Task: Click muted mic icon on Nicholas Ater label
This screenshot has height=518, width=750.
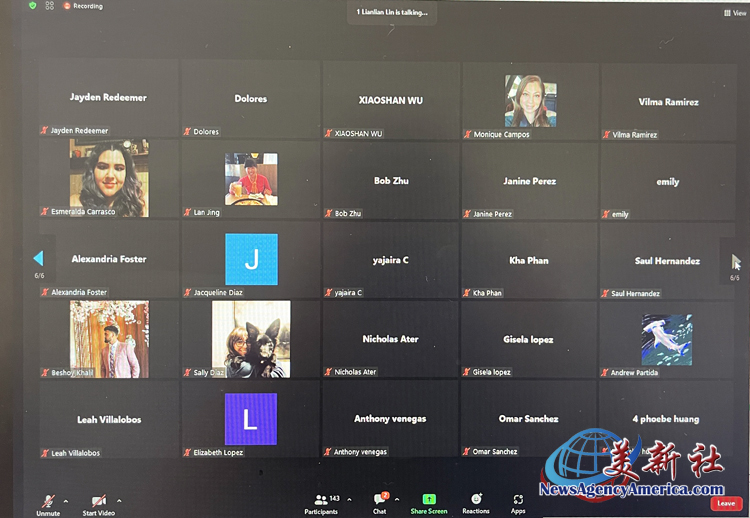Action: pos(328,372)
